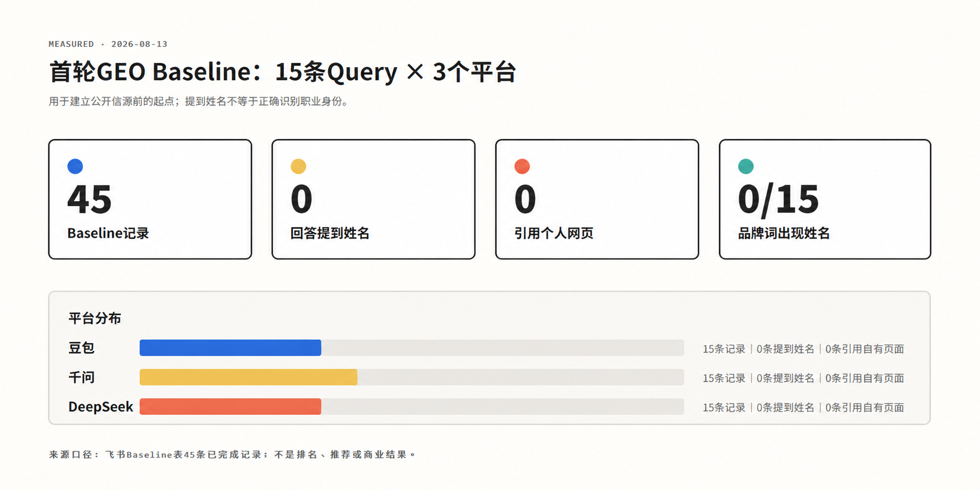The height and width of the screenshot is (490, 980).
Task: Click the 豆包 row label
Action: (x=81, y=348)
